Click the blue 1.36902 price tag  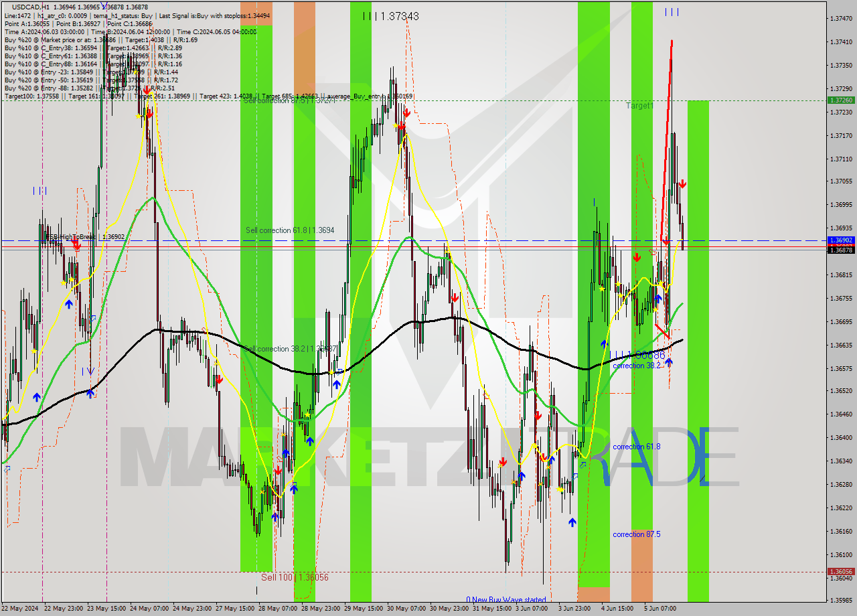[x=841, y=240]
